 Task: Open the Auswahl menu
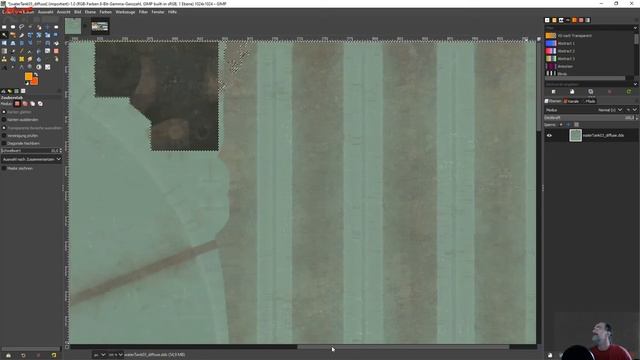(45, 12)
